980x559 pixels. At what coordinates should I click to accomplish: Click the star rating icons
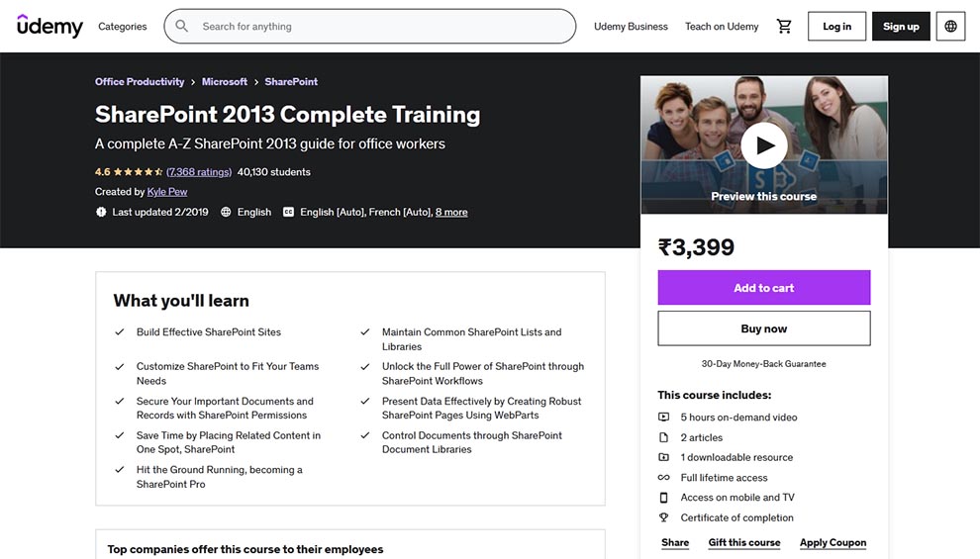coord(139,172)
